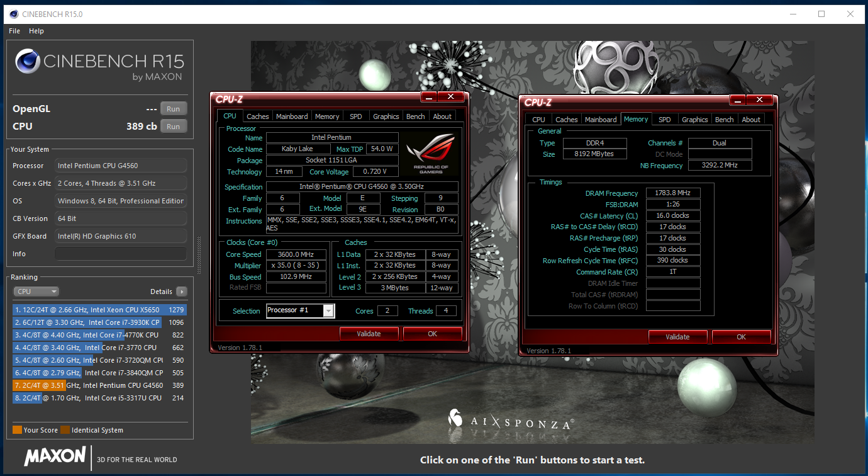The image size is (868, 476).
Task: Click the Core Speed 3600.0 MHz value
Action: click(296, 254)
